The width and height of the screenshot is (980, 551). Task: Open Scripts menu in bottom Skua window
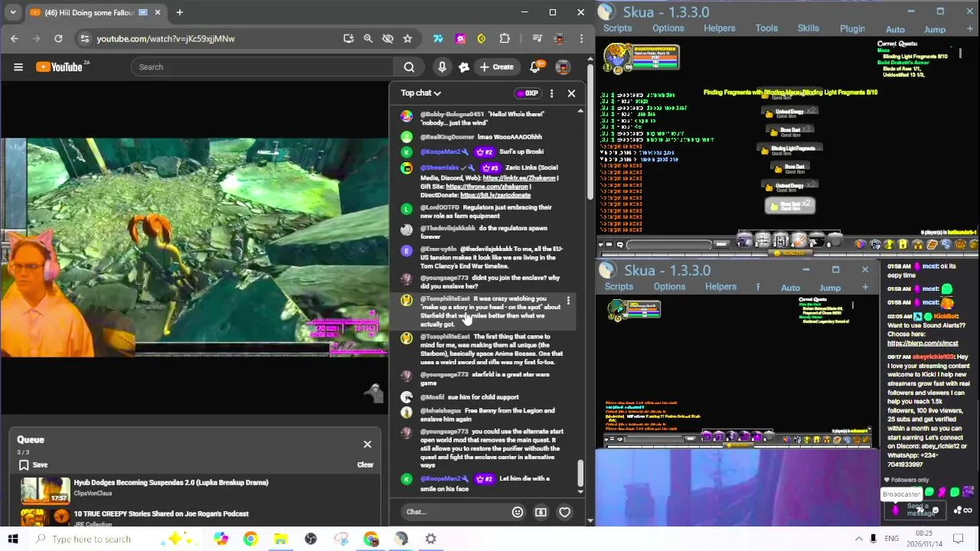click(619, 287)
